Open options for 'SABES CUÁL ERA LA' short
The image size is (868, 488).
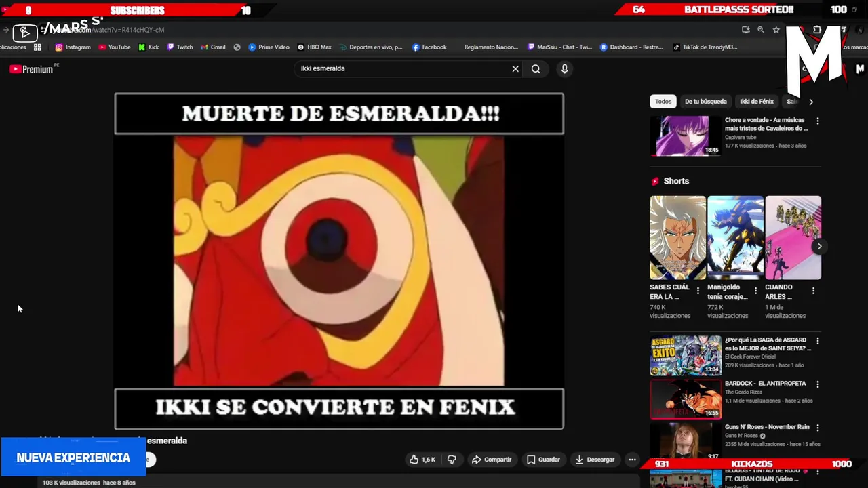698,291
